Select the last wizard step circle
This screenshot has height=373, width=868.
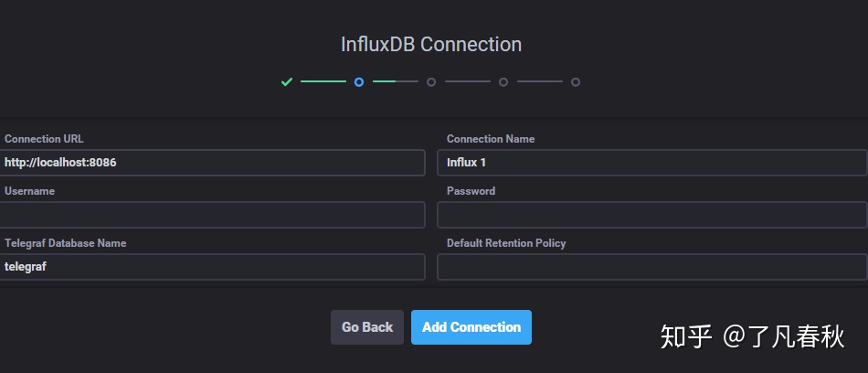(576, 82)
